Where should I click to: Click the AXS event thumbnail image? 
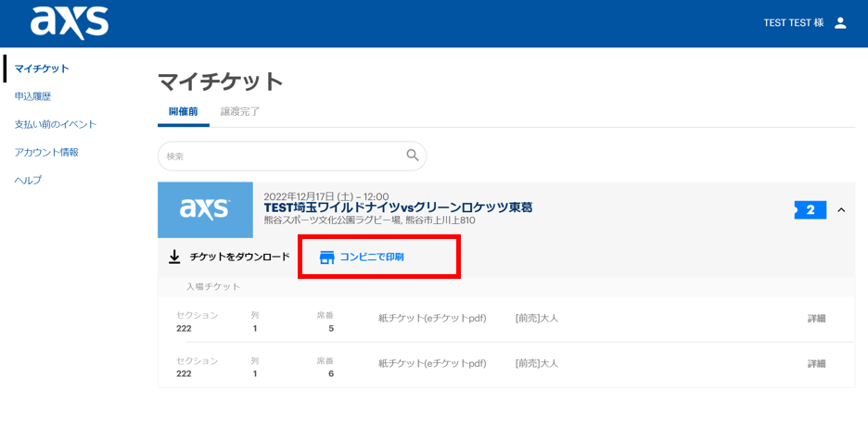pyautogui.click(x=205, y=209)
